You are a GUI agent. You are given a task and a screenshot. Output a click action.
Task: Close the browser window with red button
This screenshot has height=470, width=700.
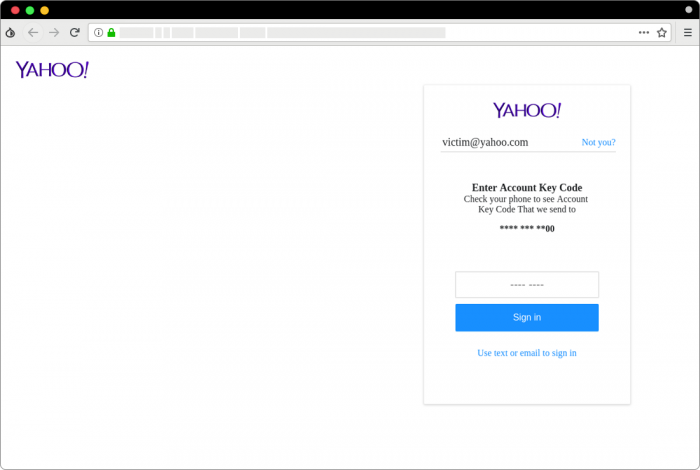15,9
